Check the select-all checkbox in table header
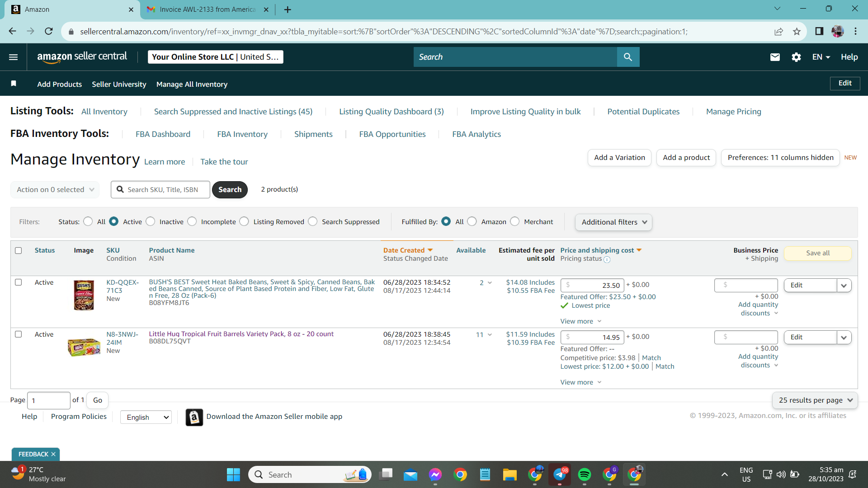 [19, 250]
